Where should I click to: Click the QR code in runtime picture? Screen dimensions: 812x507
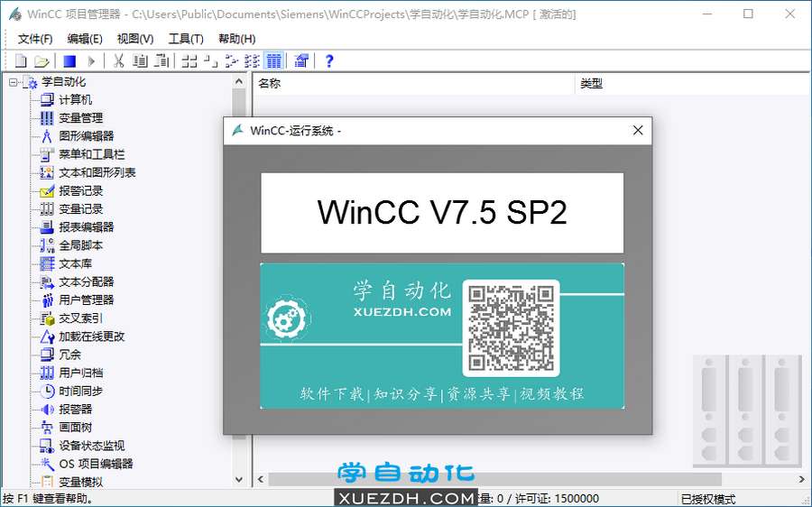[512, 327]
